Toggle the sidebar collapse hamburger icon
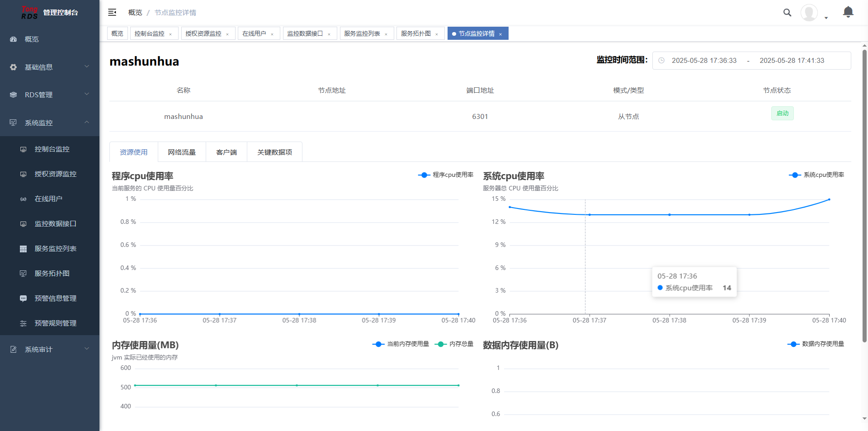868x431 pixels. (112, 12)
